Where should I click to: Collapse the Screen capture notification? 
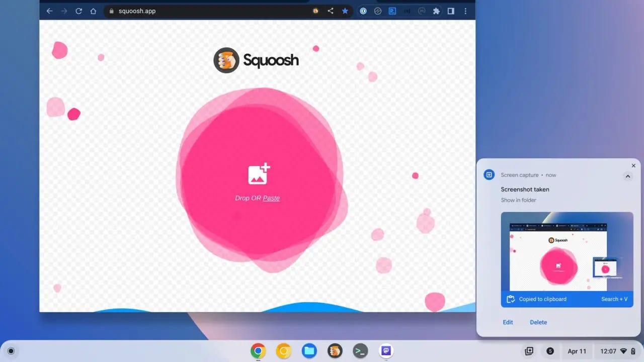click(x=627, y=176)
